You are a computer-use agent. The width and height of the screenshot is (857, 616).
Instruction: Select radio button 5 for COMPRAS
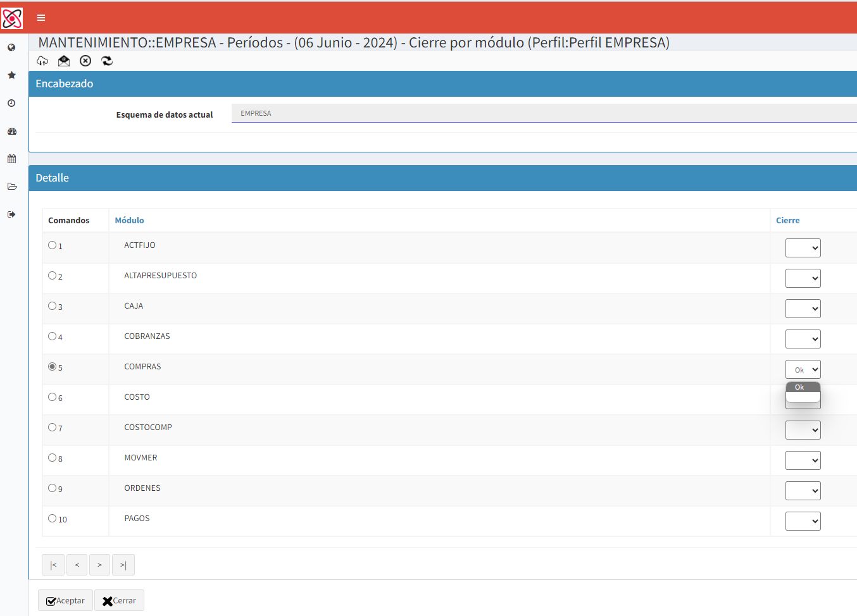point(53,367)
